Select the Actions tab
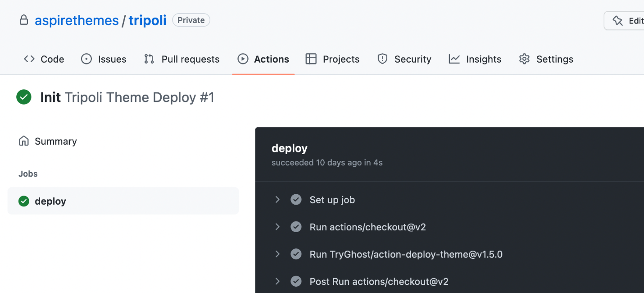The height and width of the screenshot is (293, 644). [263, 59]
